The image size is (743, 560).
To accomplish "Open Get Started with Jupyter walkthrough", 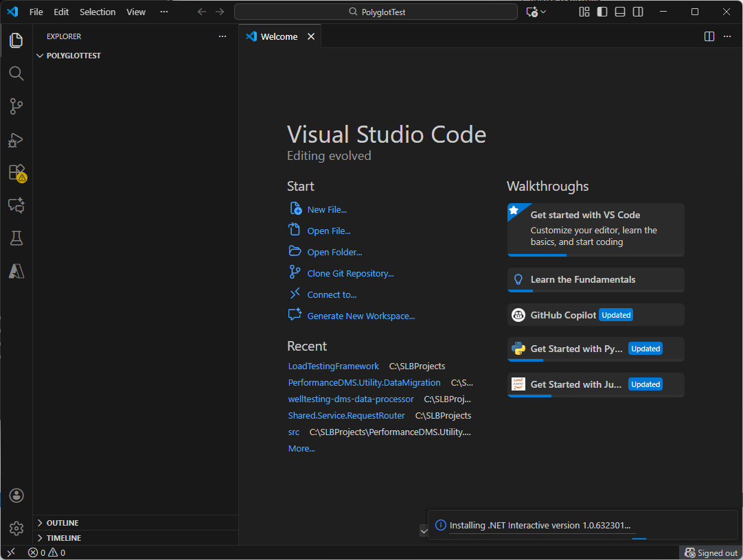I will tap(595, 384).
